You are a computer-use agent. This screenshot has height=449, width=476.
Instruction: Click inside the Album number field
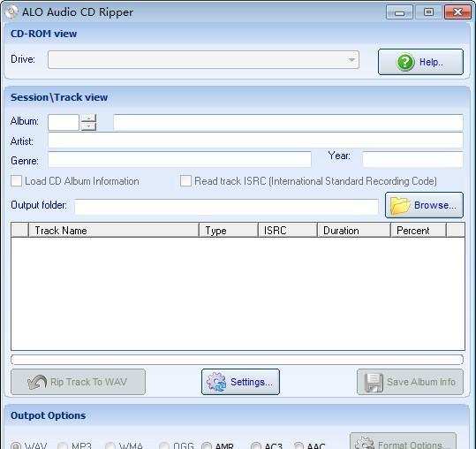pos(64,123)
